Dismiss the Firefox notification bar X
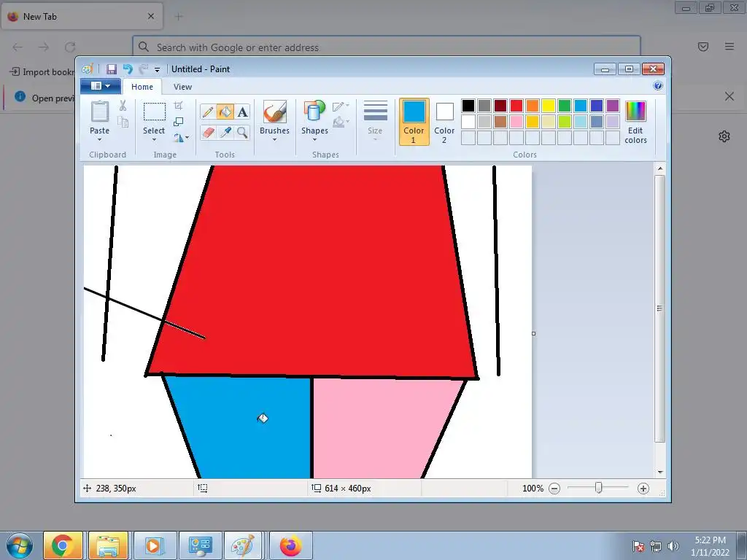The height and width of the screenshot is (560, 747). pyautogui.click(x=729, y=97)
